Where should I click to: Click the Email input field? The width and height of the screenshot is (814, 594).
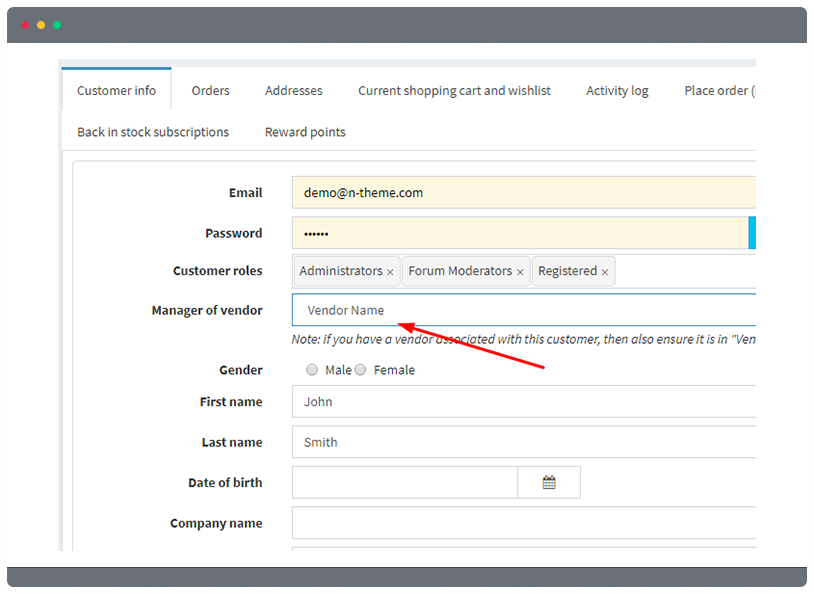click(x=524, y=193)
